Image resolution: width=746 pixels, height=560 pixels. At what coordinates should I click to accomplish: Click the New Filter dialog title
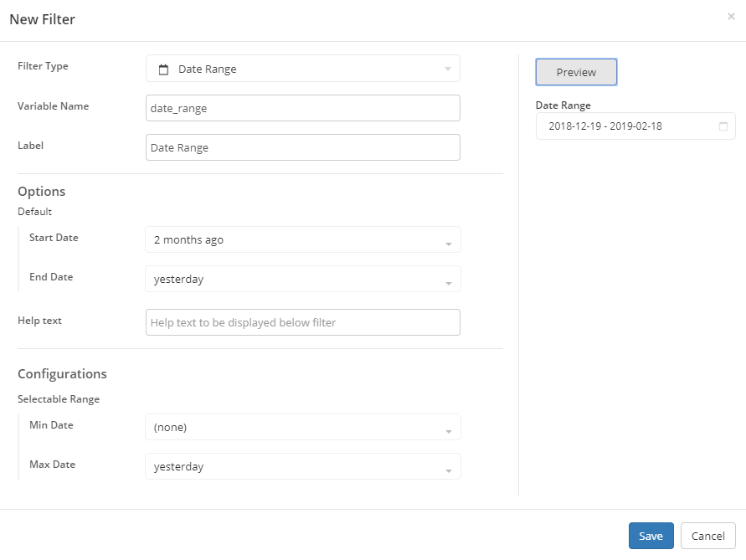[43, 19]
